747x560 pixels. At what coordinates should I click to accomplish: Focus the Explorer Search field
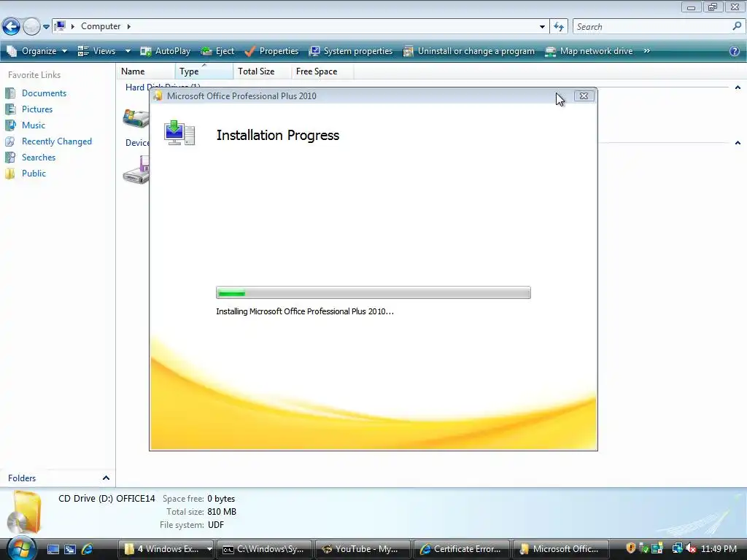pyautogui.click(x=652, y=27)
